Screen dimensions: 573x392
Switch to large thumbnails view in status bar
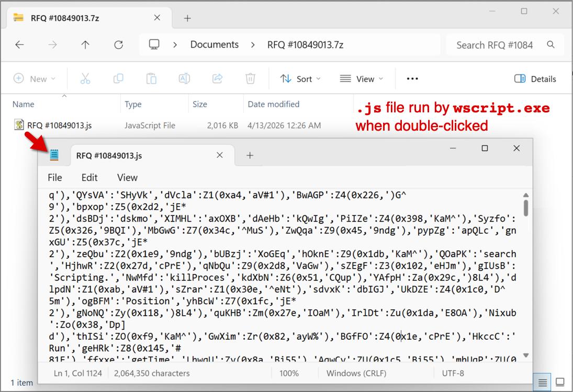tap(560, 382)
